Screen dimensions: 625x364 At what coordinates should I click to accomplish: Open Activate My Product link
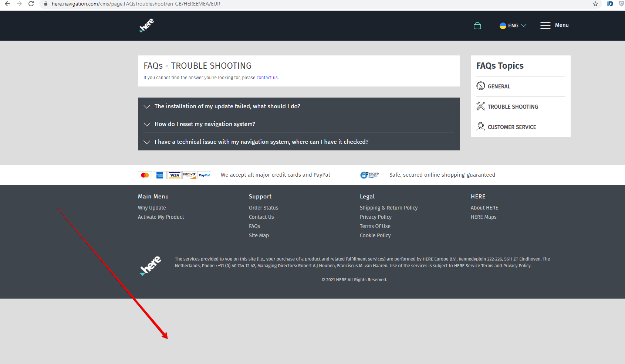(161, 217)
